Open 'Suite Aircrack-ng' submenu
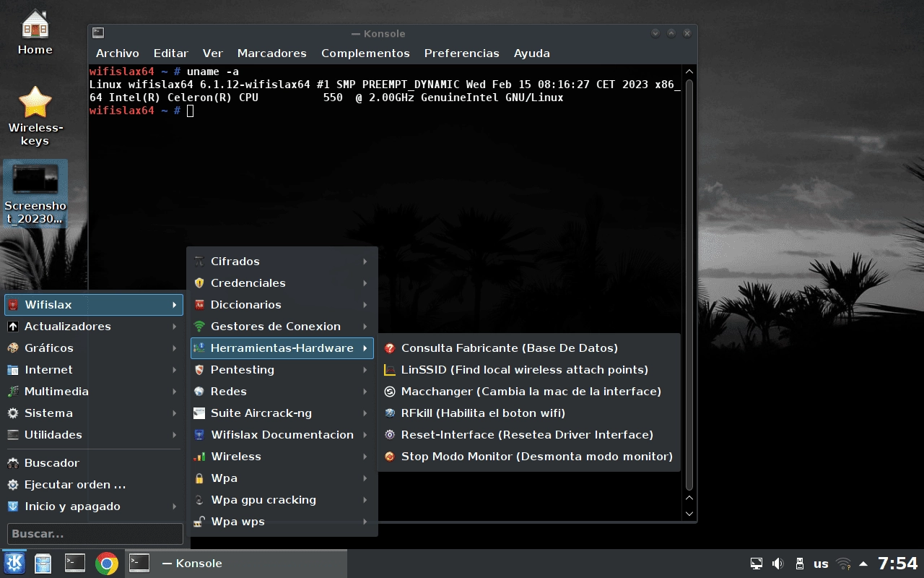Viewport: 924px width, 578px height. pos(282,413)
